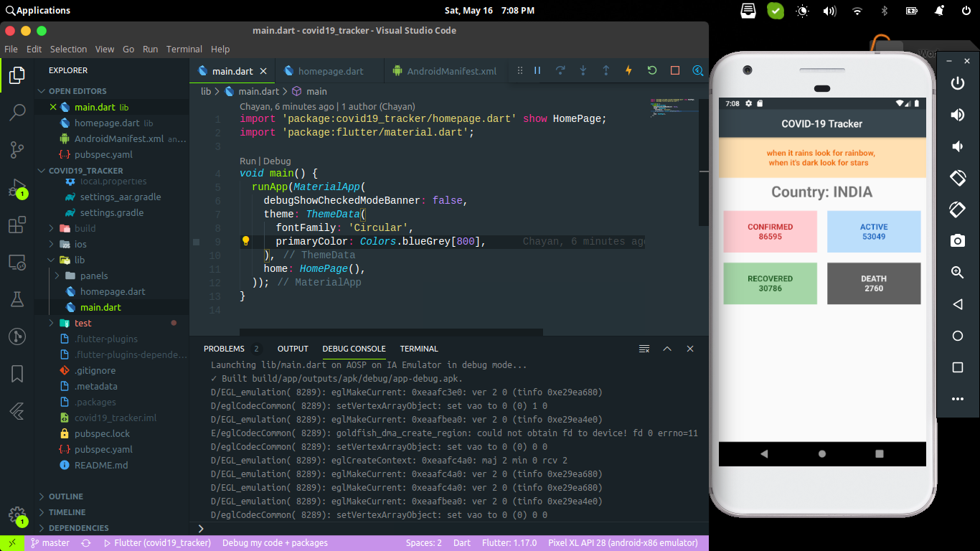Click the emulator zoom icon
Viewport: 980px width, 551px height.
[957, 273]
